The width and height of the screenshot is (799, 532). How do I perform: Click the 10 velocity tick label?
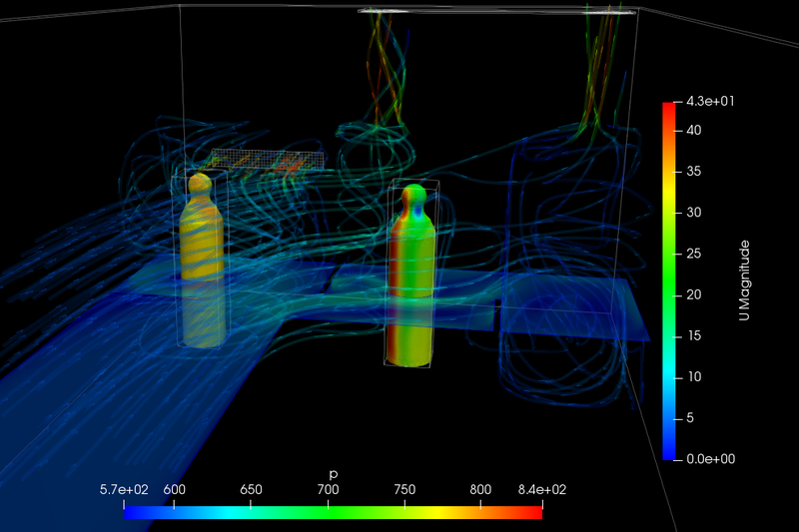[694, 376]
